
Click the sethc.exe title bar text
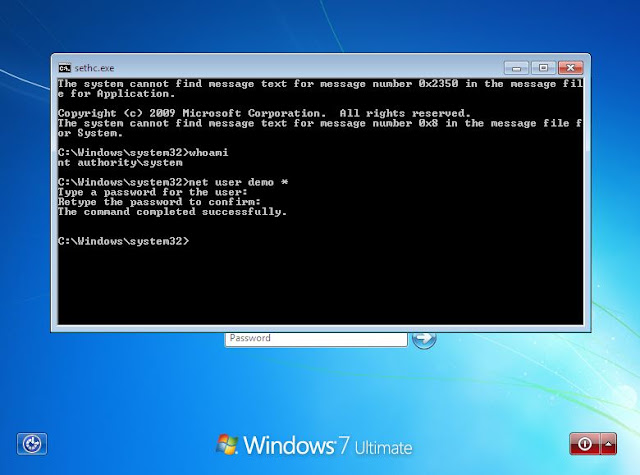point(94,68)
